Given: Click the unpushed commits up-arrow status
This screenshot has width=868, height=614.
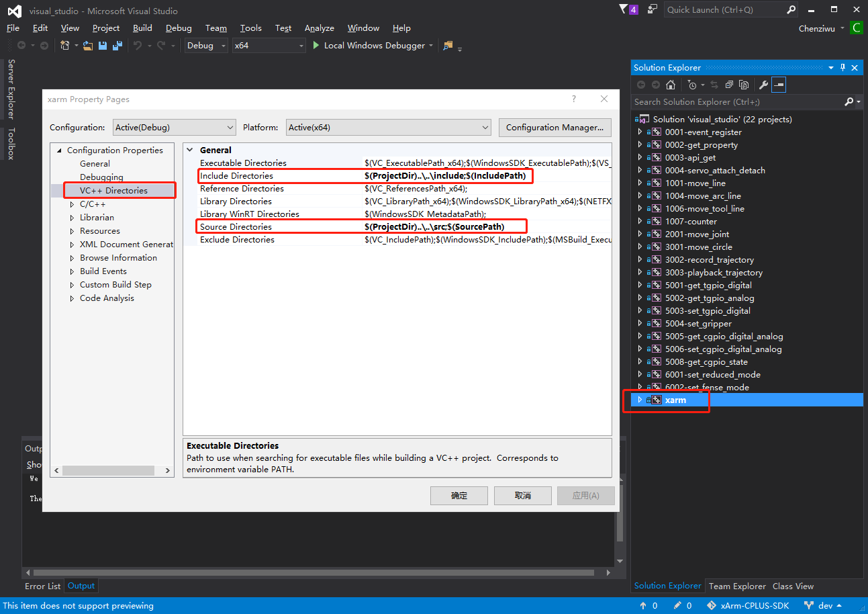Looking at the screenshot, I should (648, 605).
